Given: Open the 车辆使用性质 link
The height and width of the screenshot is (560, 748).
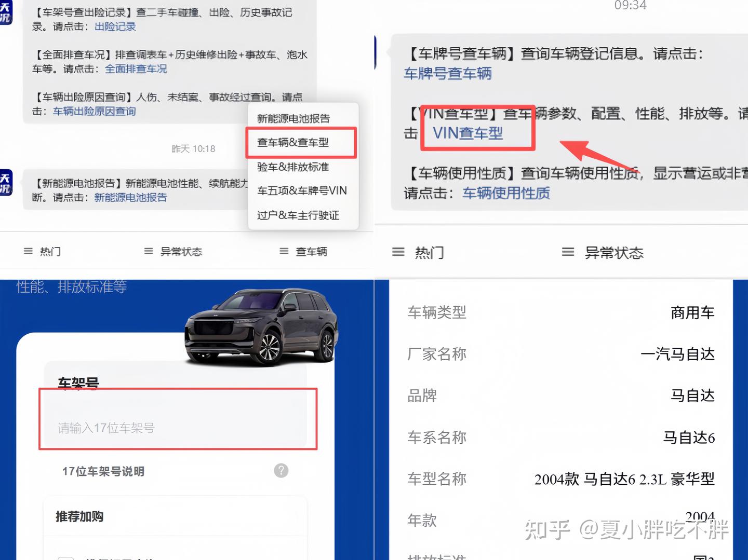Looking at the screenshot, I should 506,193.
